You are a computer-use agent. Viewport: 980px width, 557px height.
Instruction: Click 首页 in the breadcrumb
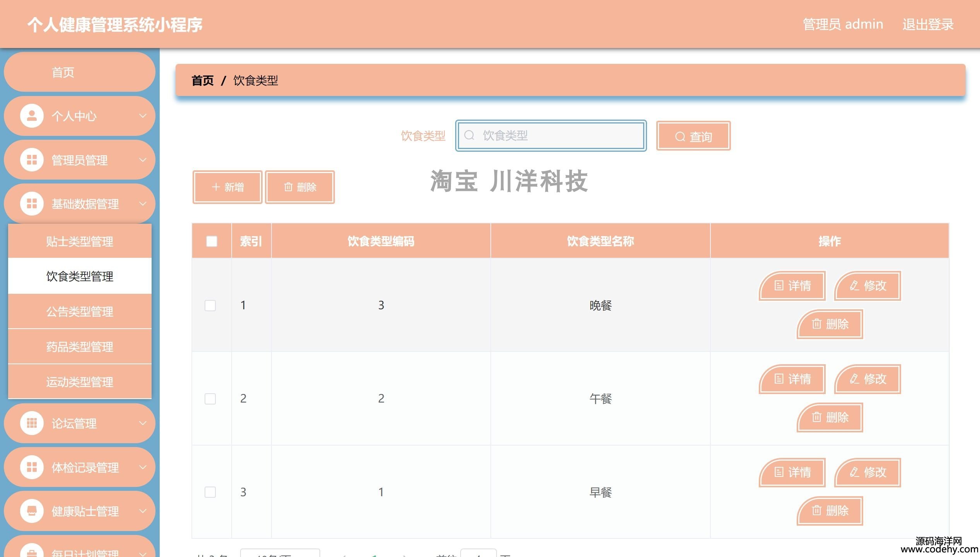click(x=202, y=81)
